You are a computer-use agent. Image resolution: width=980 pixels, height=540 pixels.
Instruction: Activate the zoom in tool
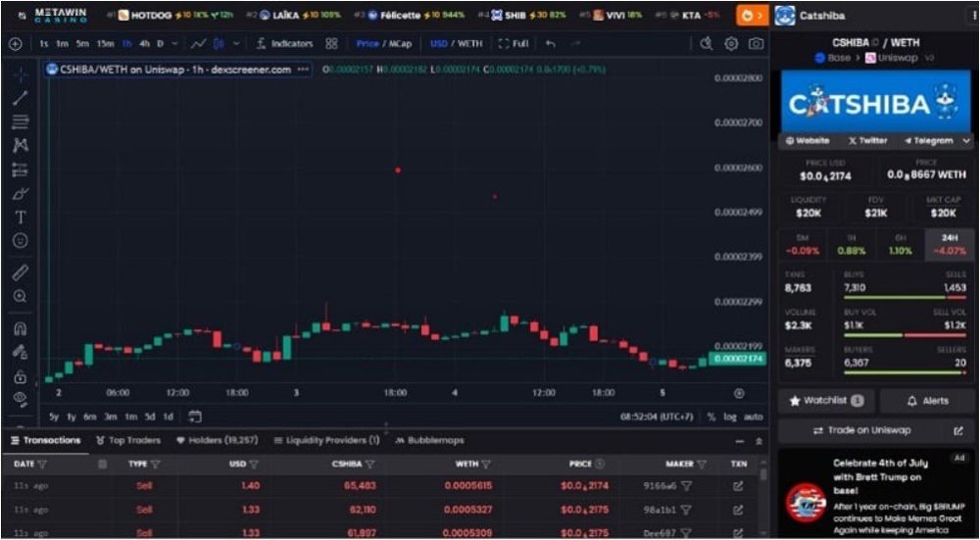point(21,296)
